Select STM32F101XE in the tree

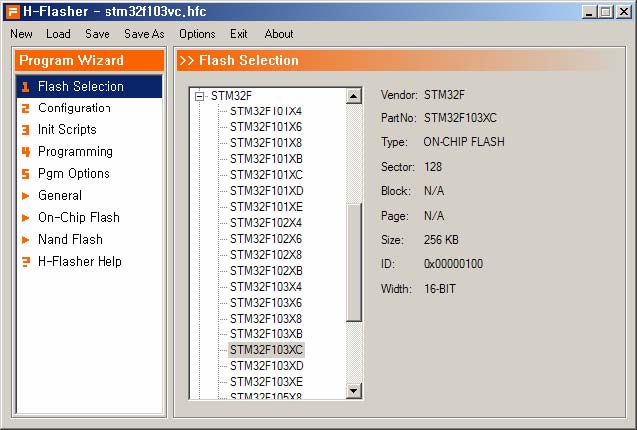[x=266, y=207]
